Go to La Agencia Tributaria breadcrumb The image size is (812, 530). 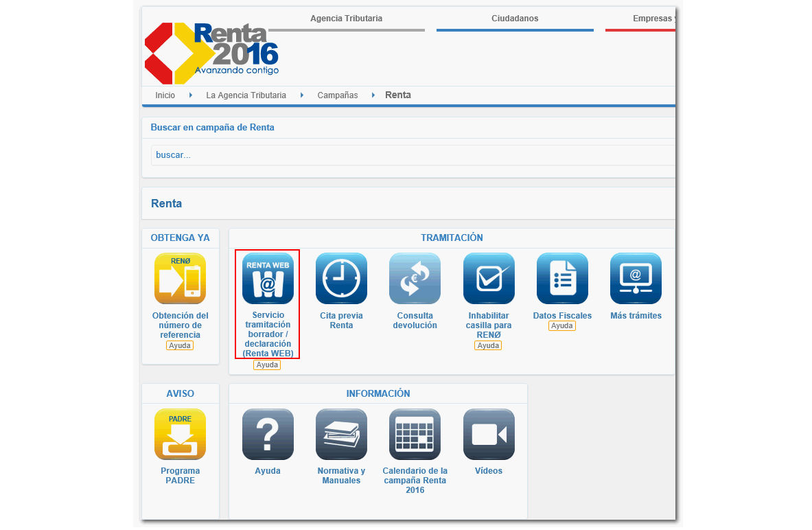pos(246,95)
